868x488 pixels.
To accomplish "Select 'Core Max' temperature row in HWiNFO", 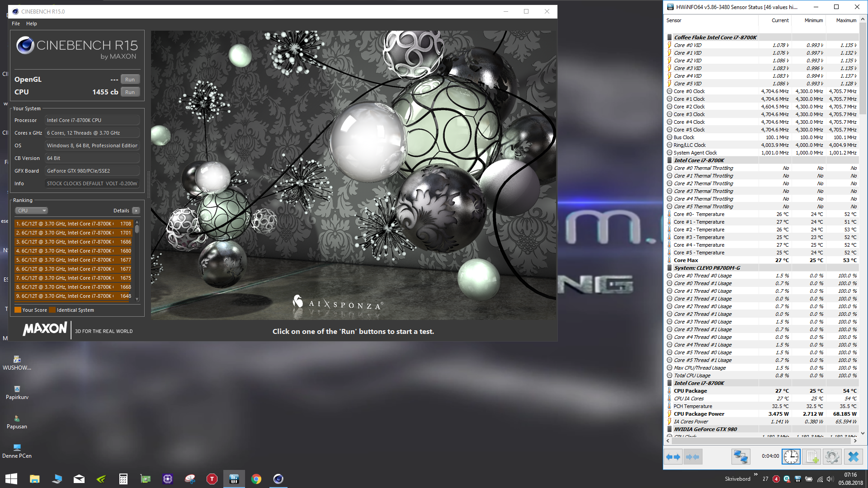I will pyautogui.click(x=762, y=260).
